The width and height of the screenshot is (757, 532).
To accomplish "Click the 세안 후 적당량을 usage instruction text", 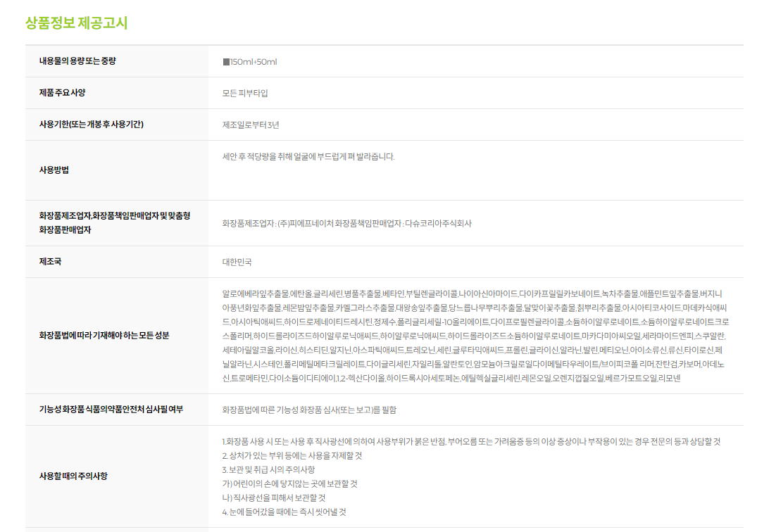I will click(308, 156).
